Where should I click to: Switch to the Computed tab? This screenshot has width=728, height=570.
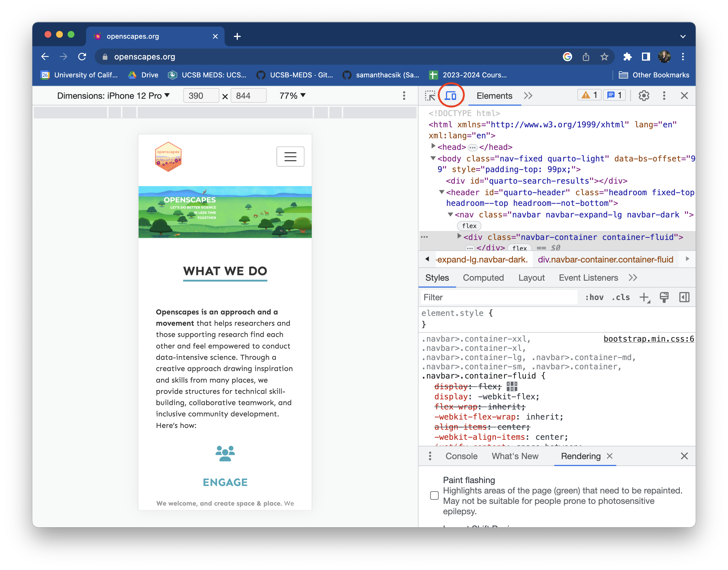point(483,277)
